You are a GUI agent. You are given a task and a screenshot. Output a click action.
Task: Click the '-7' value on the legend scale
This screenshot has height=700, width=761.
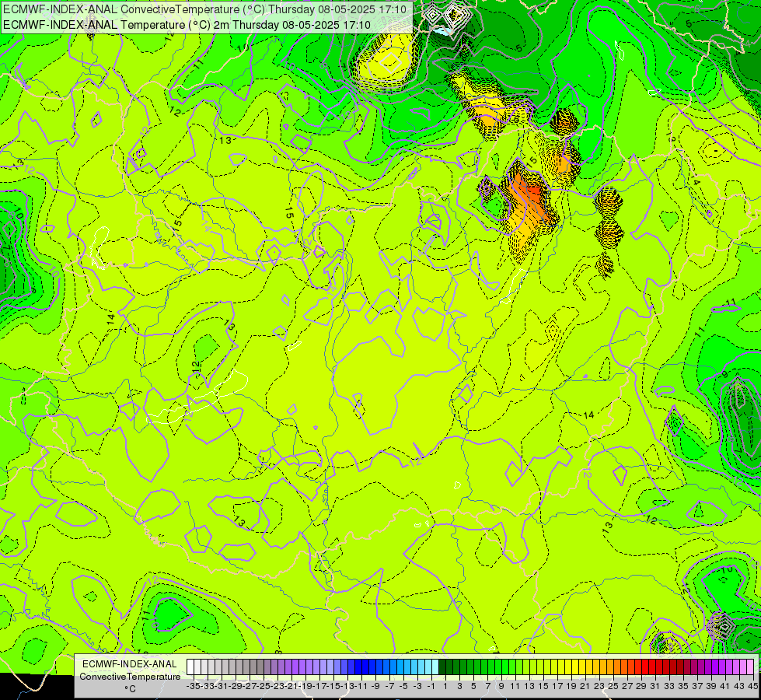[x=389, y=687]
